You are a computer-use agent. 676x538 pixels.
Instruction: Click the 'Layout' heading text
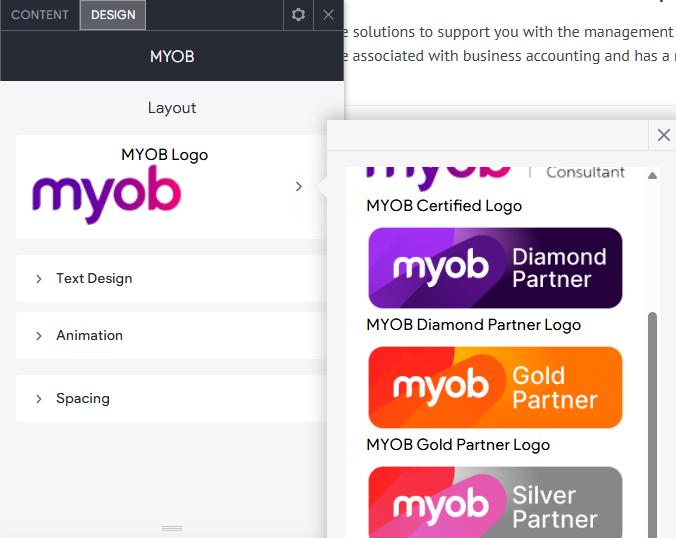[172, 108]
